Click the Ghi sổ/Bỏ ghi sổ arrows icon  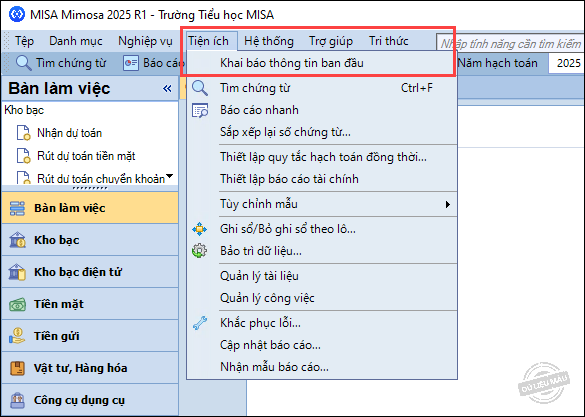pyautogui.click(x=200, y=229)
